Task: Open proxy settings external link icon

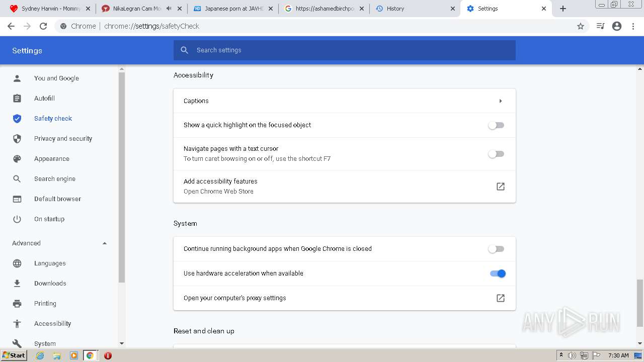Action: (500, 298)
